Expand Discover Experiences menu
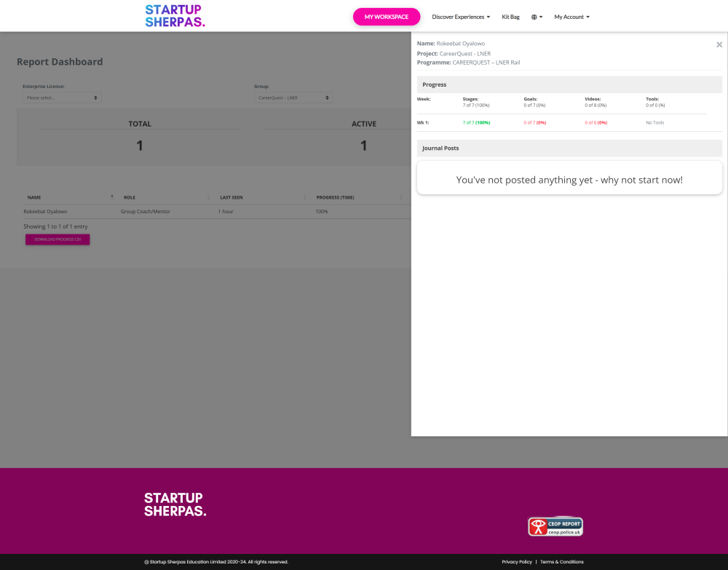 [x=461, y=17]
